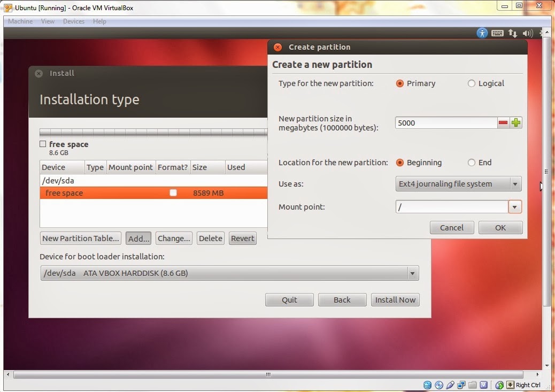Viewport: 555px width, 392px height.
Task: Click vertical scrollbar down arrow
Action: [547, 366]
